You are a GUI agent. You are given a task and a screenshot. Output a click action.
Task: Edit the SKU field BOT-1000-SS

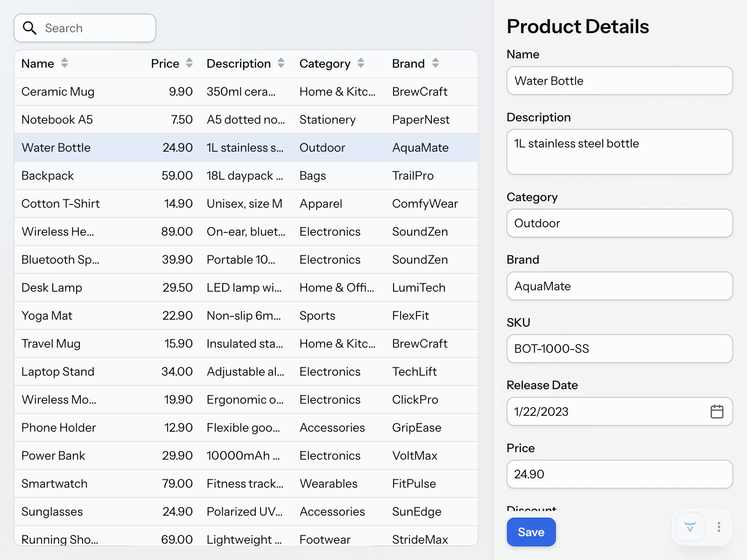pos(620,349)
